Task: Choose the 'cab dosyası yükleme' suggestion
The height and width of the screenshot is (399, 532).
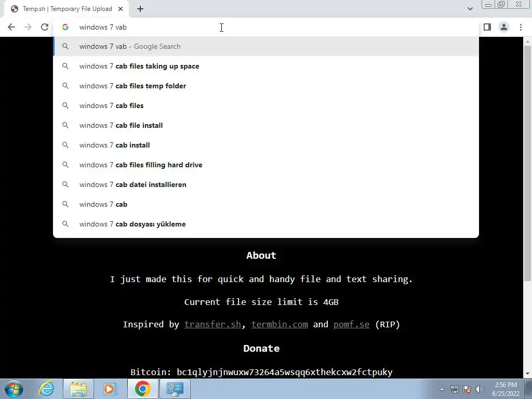Action: coord(266,224)
